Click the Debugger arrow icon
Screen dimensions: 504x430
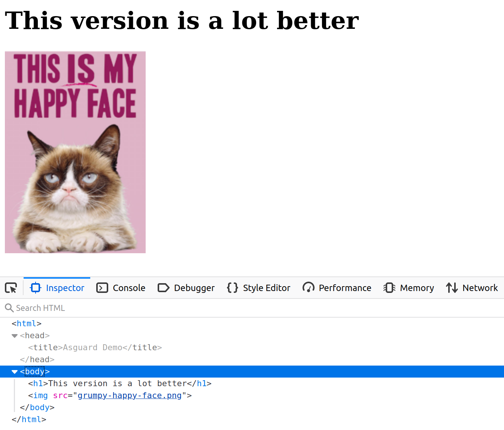pos(164,288)
